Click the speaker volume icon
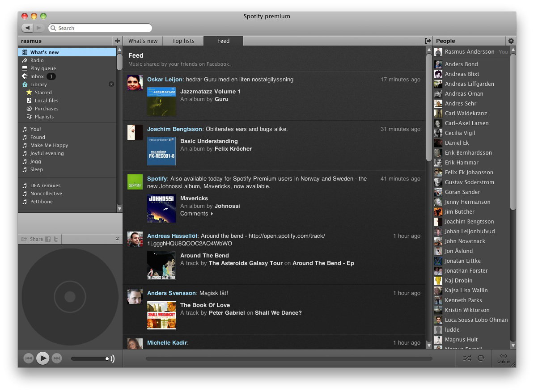 coord(112,358)
